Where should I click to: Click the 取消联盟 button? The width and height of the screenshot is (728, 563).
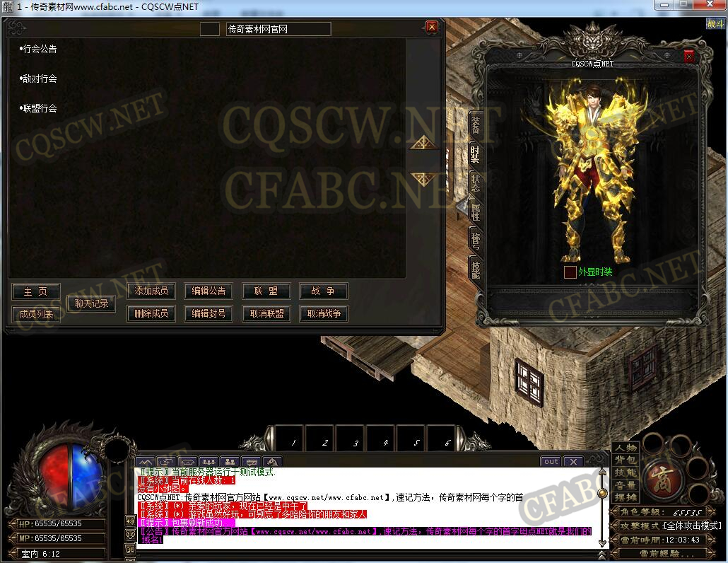click(266, 313)
